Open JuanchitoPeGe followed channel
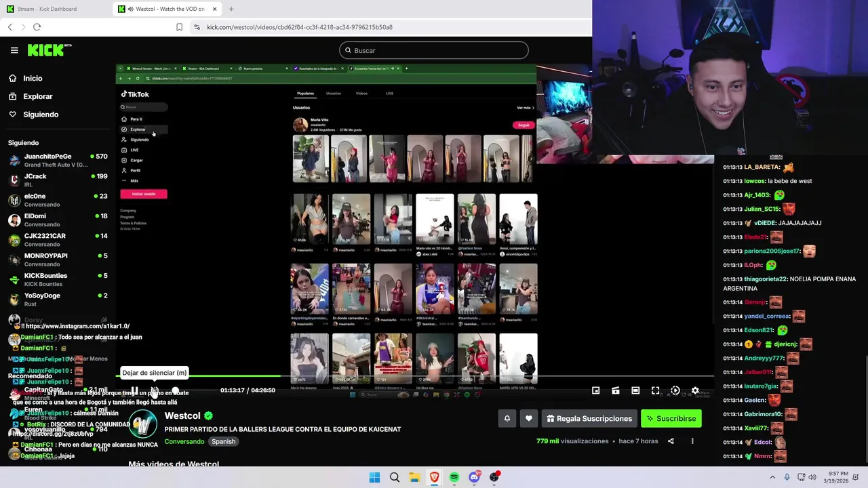The image size is (868, 488). click(58, 160)
